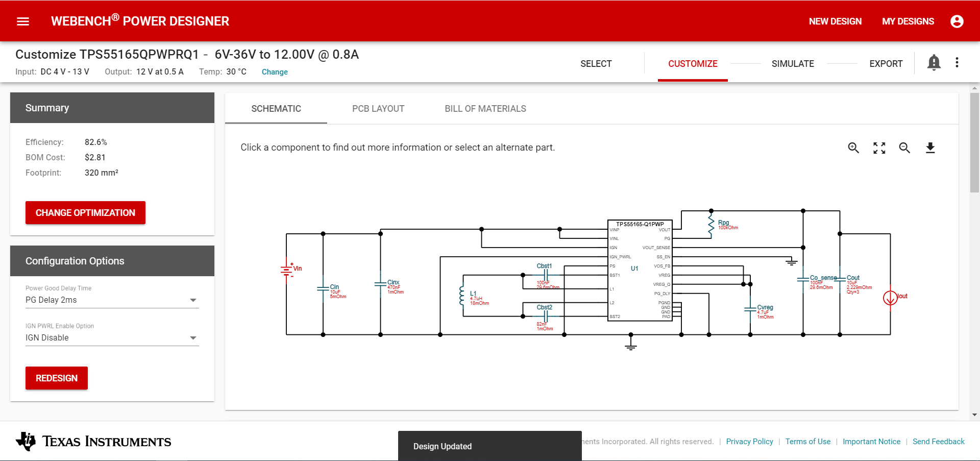
Task: Start a New Design
Action: point(835,21)
